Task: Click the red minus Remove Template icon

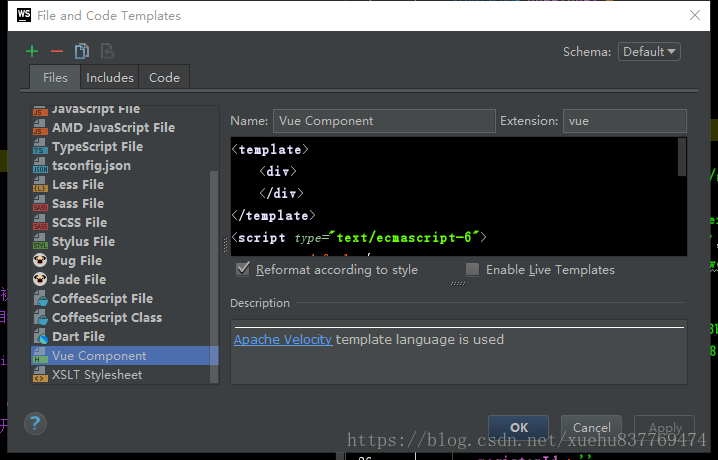Action: pyautogui.click(x=57, y=51)
